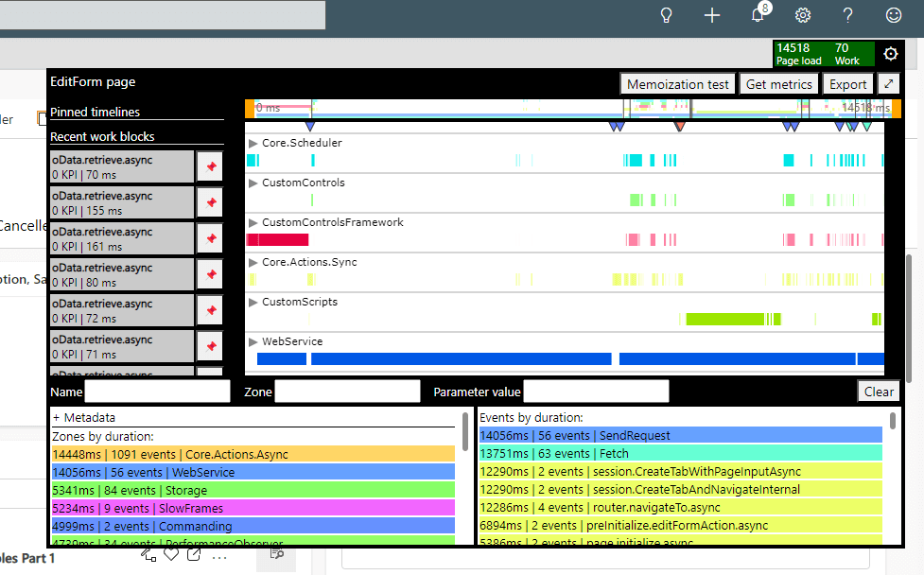
Task: Click the smiley feedback icon
Action: [894, 15]
